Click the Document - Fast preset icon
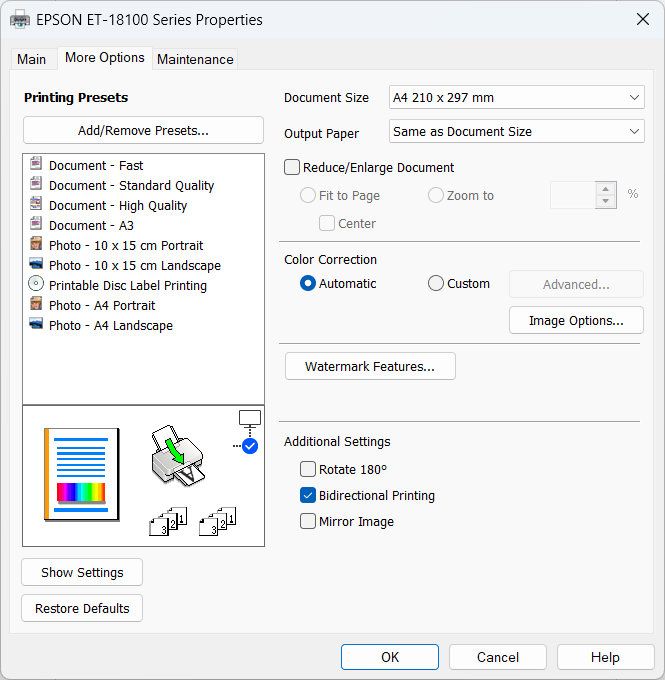Image resolution: width=665 pixels, height=680 pixels. pyautogui.click(x=36, y=163)
